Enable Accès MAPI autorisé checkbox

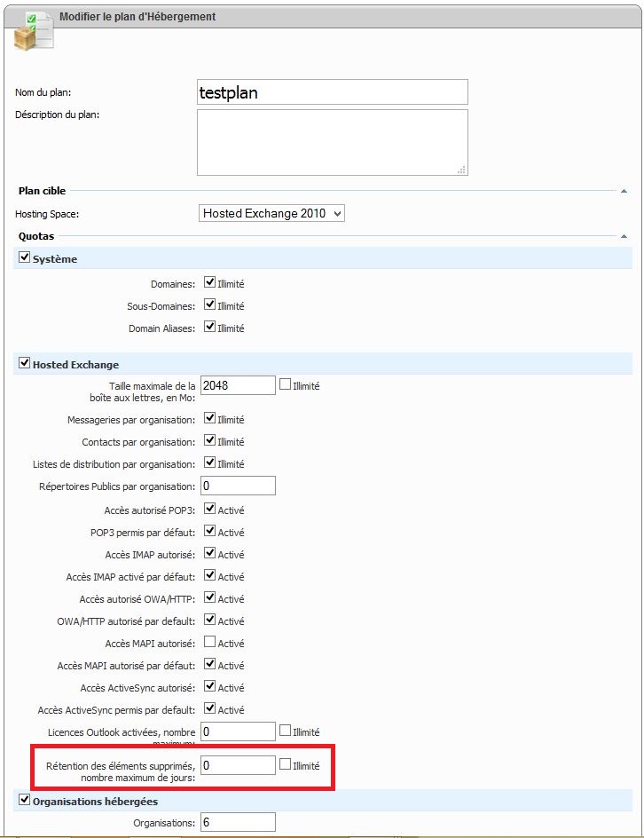pos(209,643)
